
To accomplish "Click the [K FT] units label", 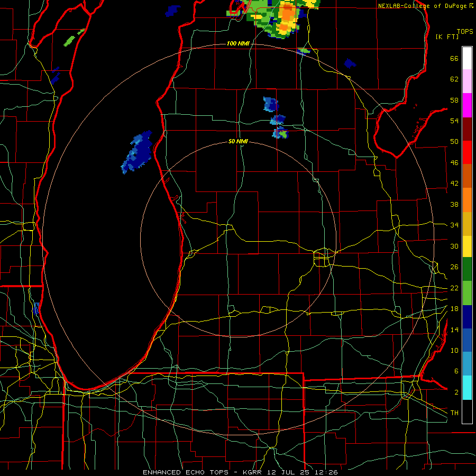I will pyautogui.click(x=447, y=37).
